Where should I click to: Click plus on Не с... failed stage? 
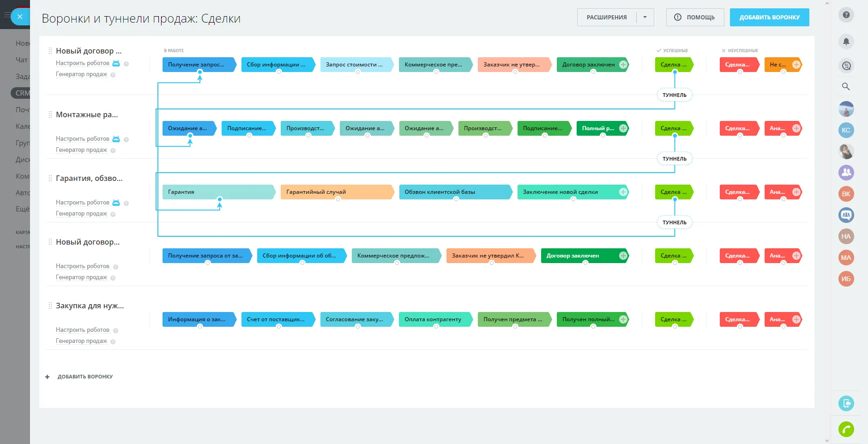[796, 65]
